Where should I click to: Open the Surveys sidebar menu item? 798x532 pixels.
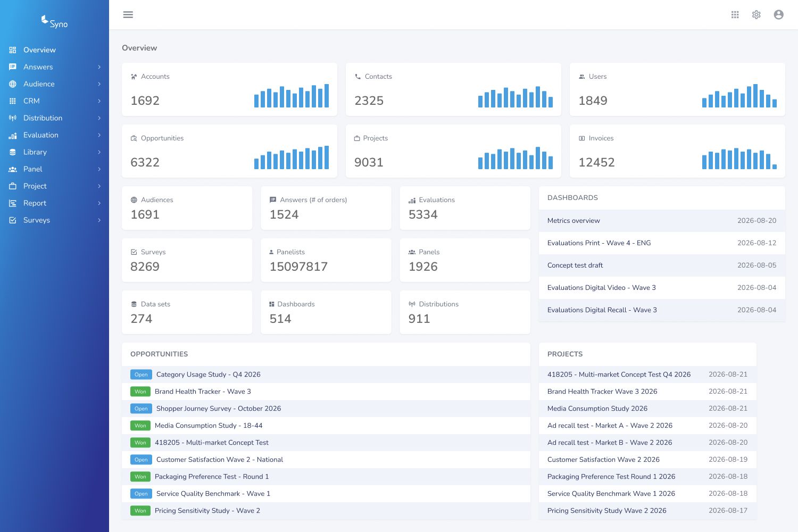coord(54,220)
